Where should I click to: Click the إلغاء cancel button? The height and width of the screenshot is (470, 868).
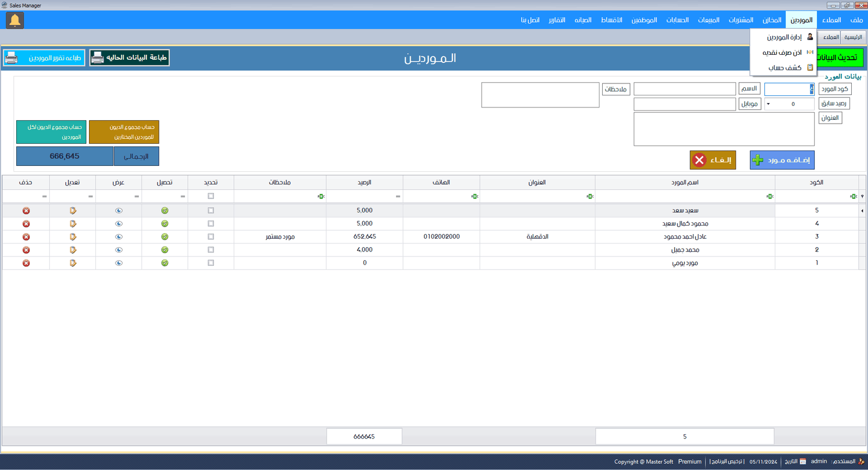tap(713, 160)
